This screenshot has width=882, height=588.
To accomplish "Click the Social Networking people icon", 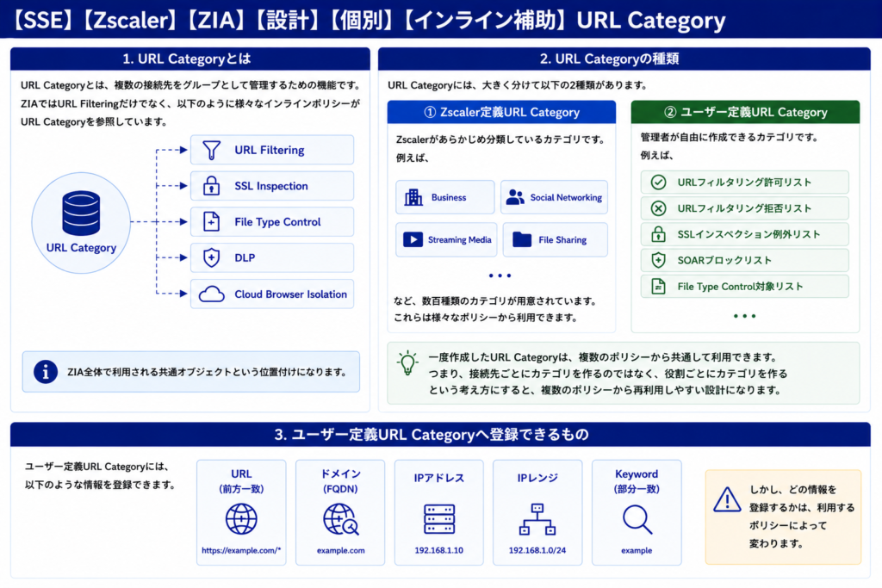I will tap(515, 197).
